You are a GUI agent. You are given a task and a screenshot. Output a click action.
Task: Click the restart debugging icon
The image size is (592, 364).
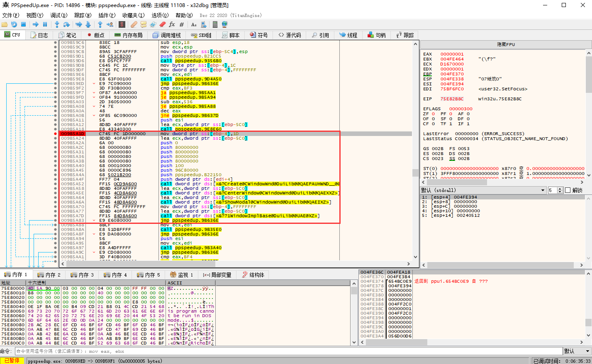14,24
